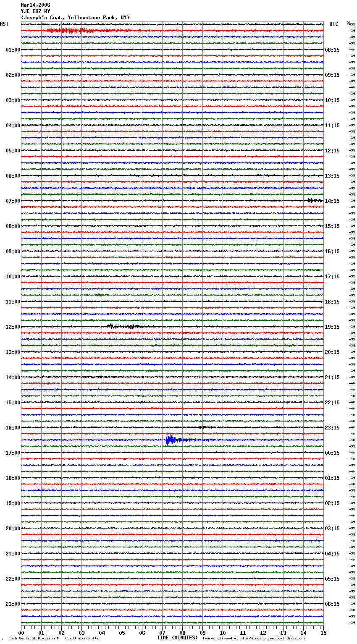Select the 22:00 MST time label
Screen dimensions: 357x644
[13, 579]
